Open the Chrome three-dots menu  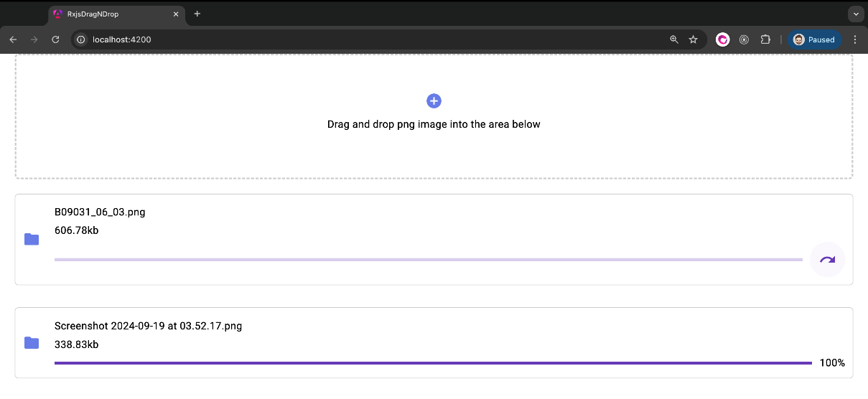855,39
